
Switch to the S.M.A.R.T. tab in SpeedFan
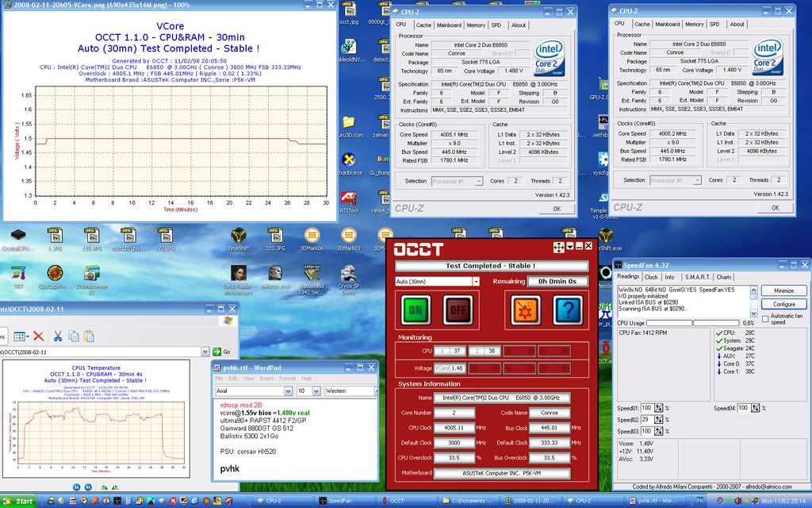pos(696,277)
